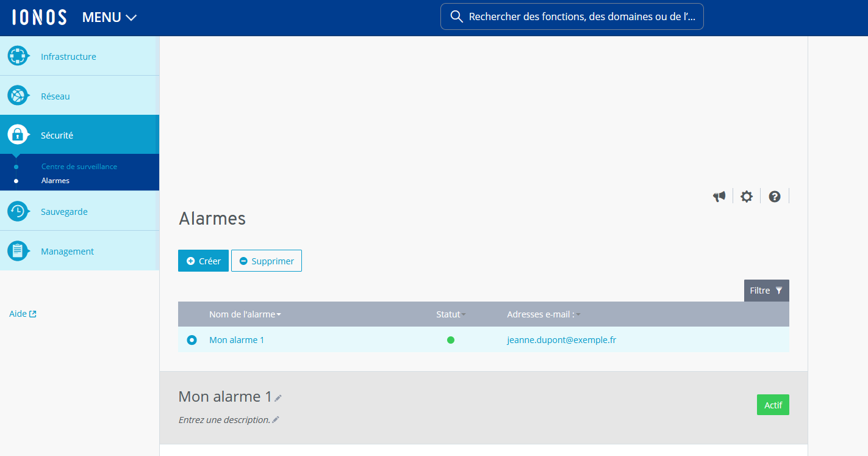
Task: Edit description using the pencil icon
Action: coord(276,420)
